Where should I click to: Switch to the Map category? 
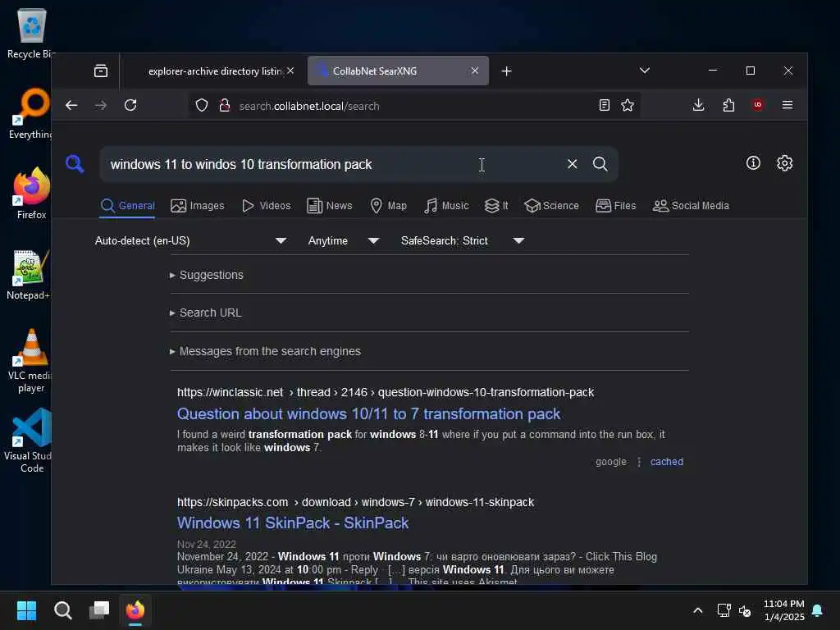pyautogui.click(x=388, y=206)
